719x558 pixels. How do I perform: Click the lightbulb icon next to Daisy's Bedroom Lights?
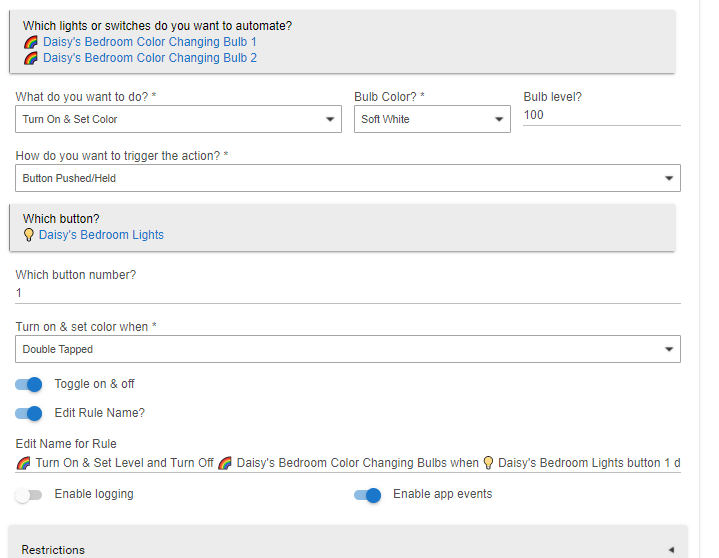point(28,235)
